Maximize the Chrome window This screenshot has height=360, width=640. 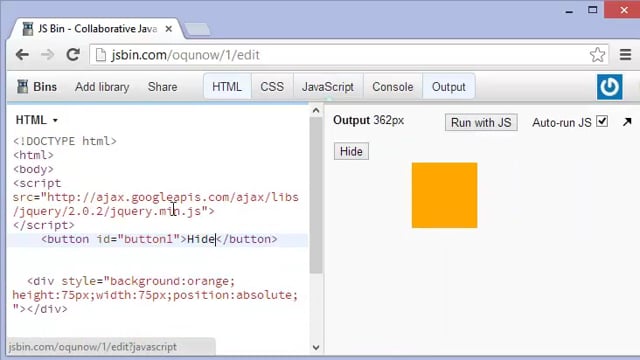tap(593, 10)
